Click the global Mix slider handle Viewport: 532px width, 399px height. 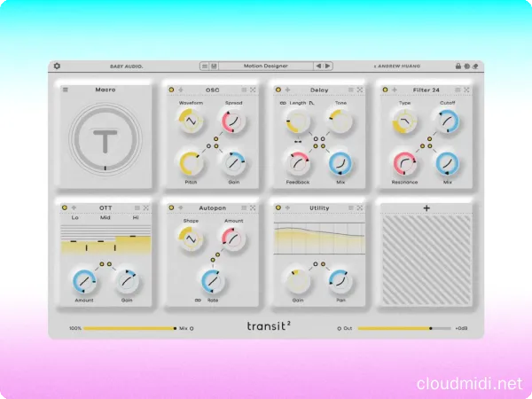point(175,328)
